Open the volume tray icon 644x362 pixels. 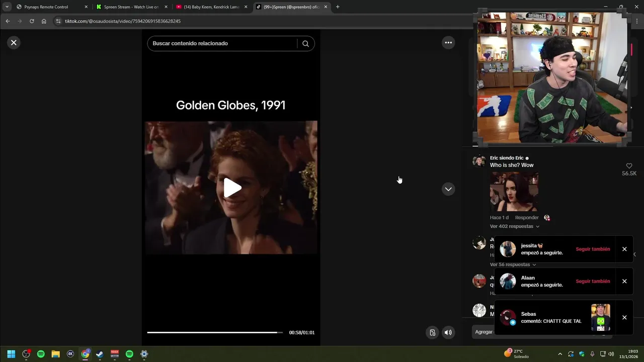pos(611,354)
